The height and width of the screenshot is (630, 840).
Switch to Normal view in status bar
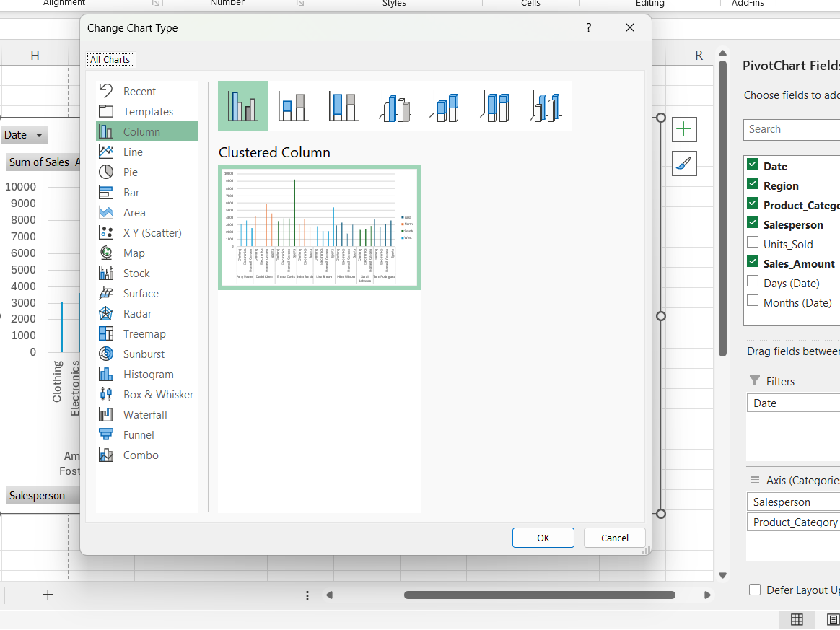(x=797, y=620)
